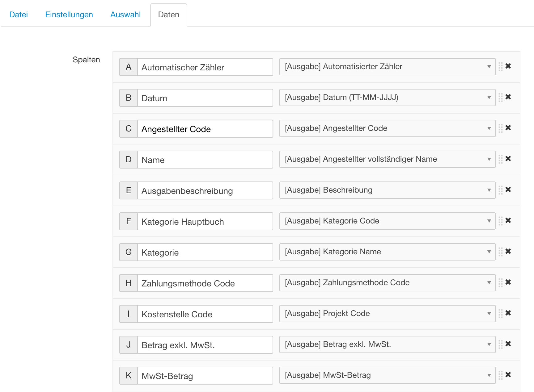Select the Daten tab
534x392 pixels.
click(168, 15)
